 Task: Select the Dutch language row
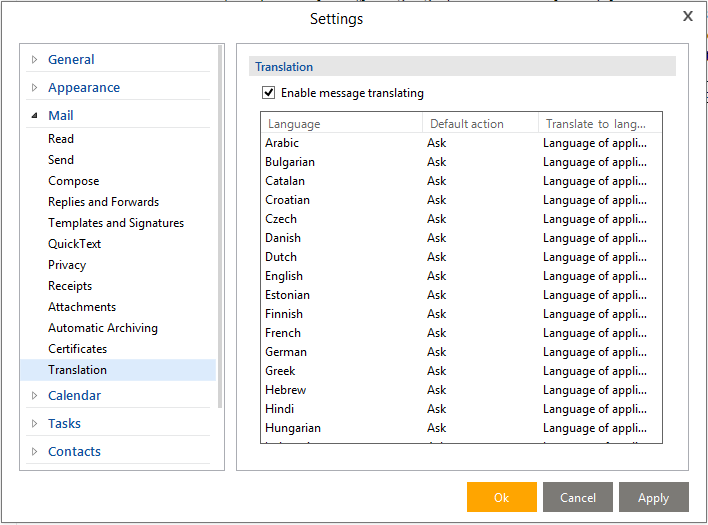pyautogui.click(x=461, y=257)
